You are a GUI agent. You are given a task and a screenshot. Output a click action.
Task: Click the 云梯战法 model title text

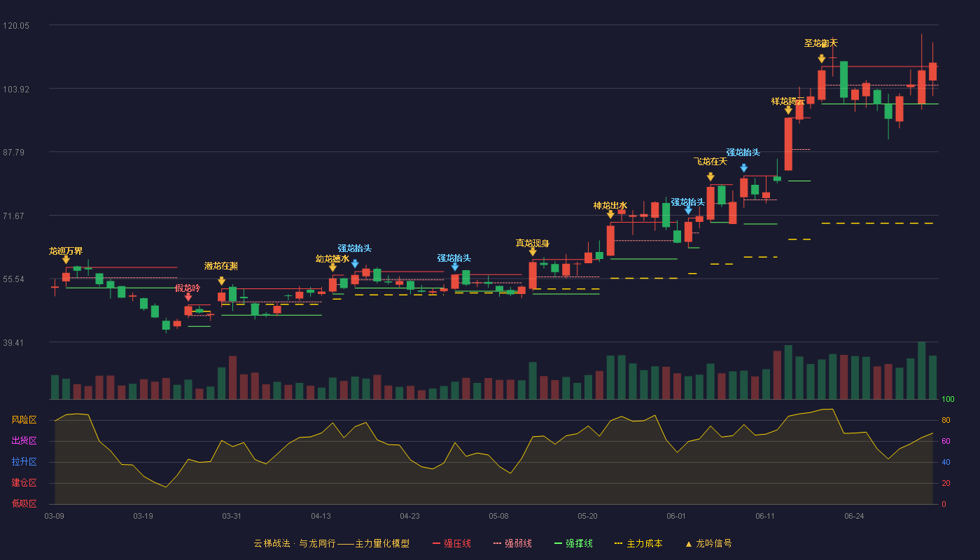331,543
